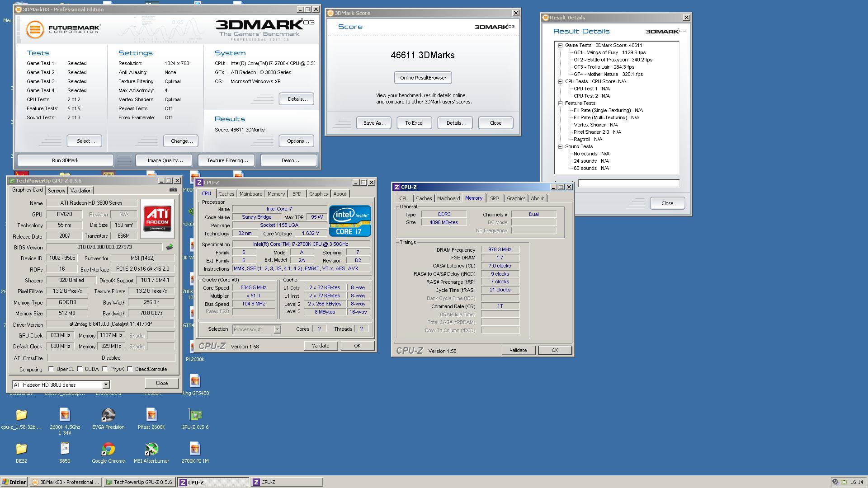Click the system tray network icon
This screenshot has height=488, width=868.
pos(844,482)
